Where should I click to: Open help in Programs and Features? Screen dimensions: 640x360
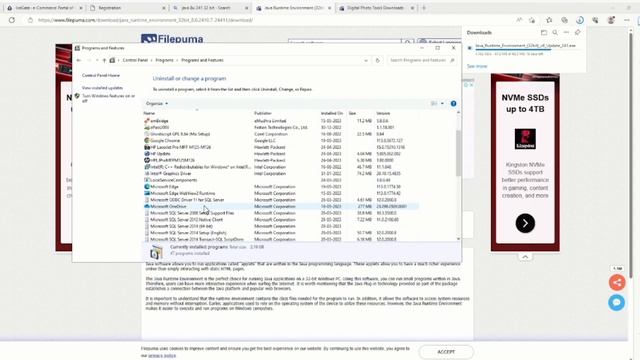click(x=453, y=104)
